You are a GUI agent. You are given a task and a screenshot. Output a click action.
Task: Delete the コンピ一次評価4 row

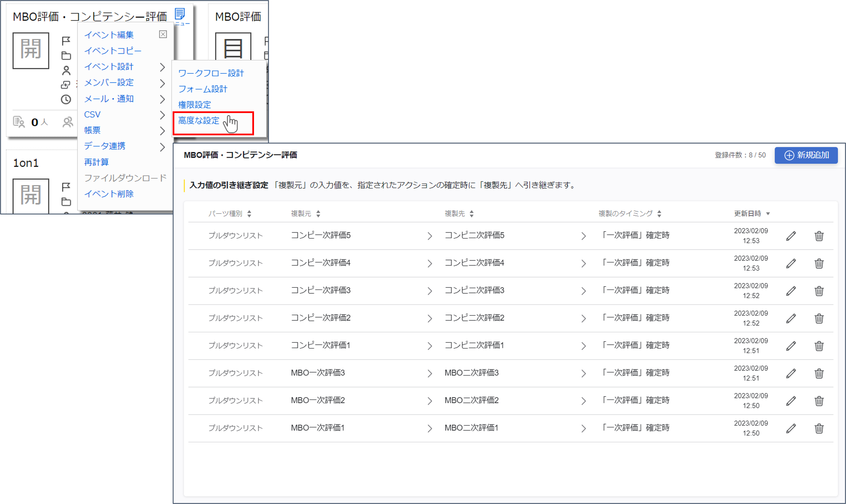tap(819, 263)
